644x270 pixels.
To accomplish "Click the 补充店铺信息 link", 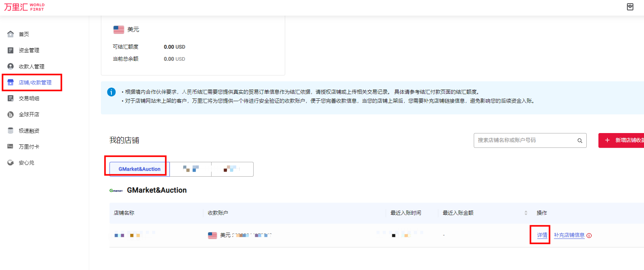I will [569, 235].
